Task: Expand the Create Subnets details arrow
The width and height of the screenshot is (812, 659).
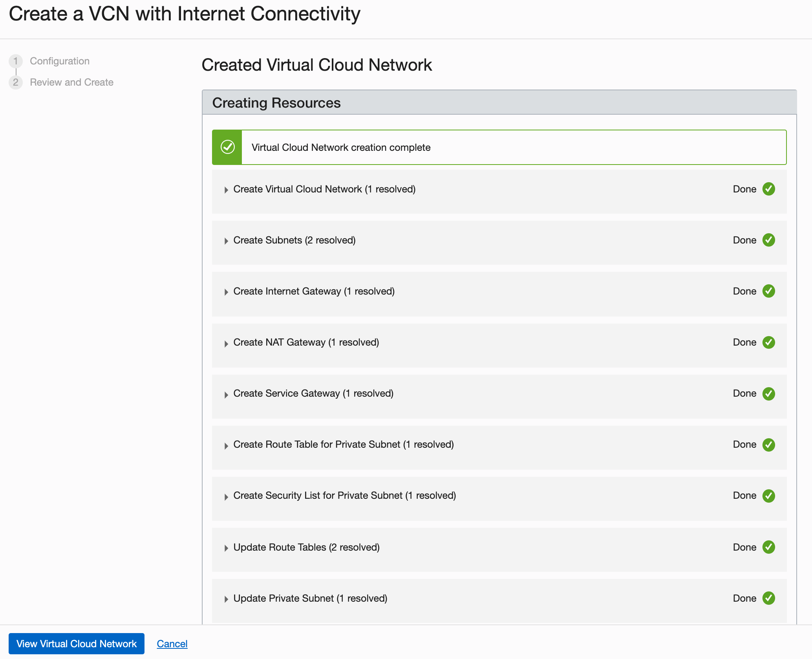Action: pyautogui.click(x=226, y=241)
